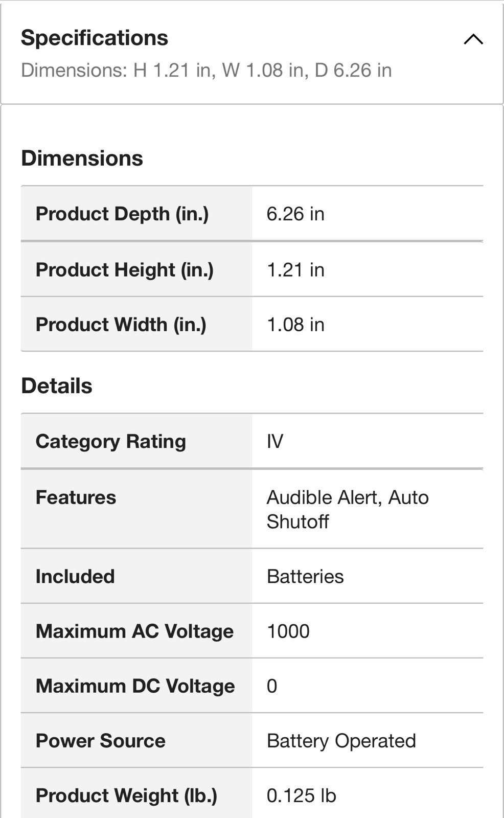Screen dimensions: 504x818
Task: Select the Product Height (in.) row label
Action: (x=125, y=269)
